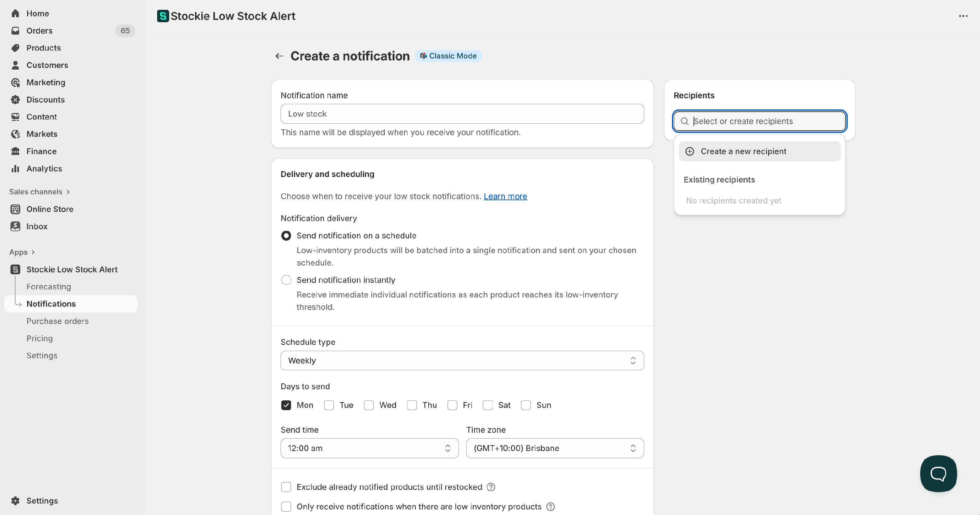Click the help icon beside Exclude already notified products
This screenshot has height=515, width=980.
pos(491,487)
